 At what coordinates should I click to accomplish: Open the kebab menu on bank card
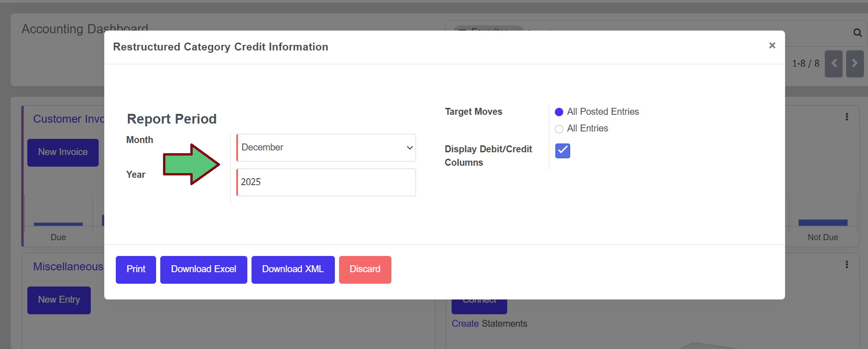pos(847,264)
